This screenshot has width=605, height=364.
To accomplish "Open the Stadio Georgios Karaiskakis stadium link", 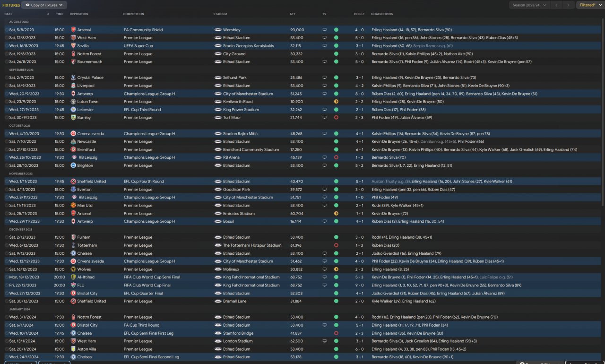I will pyautogui.click(x=248, y=46).
